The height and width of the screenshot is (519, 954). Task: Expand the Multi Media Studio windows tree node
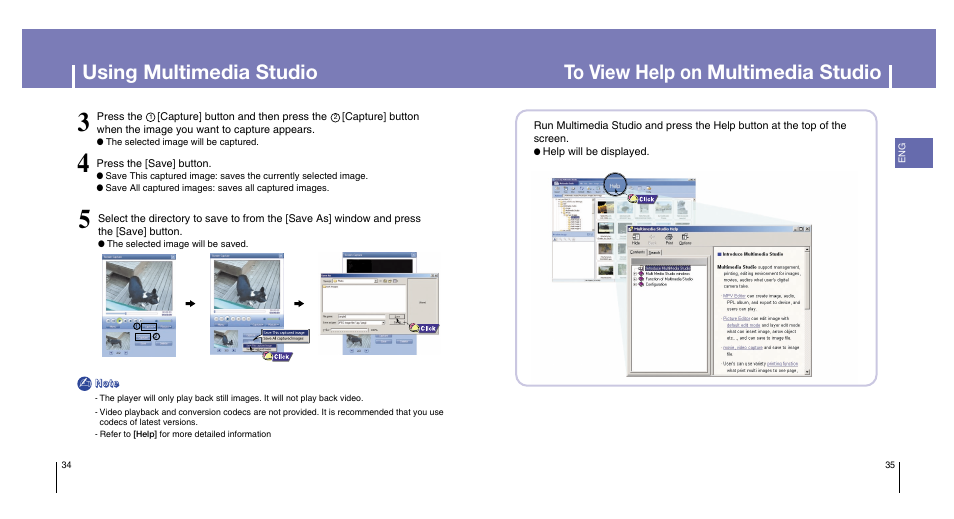pos(635,274)
